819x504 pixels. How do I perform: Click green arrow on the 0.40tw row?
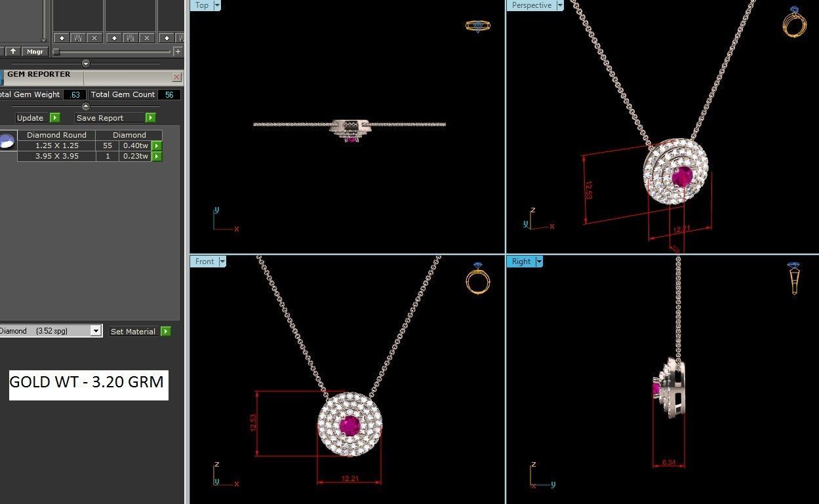(157, 145)
